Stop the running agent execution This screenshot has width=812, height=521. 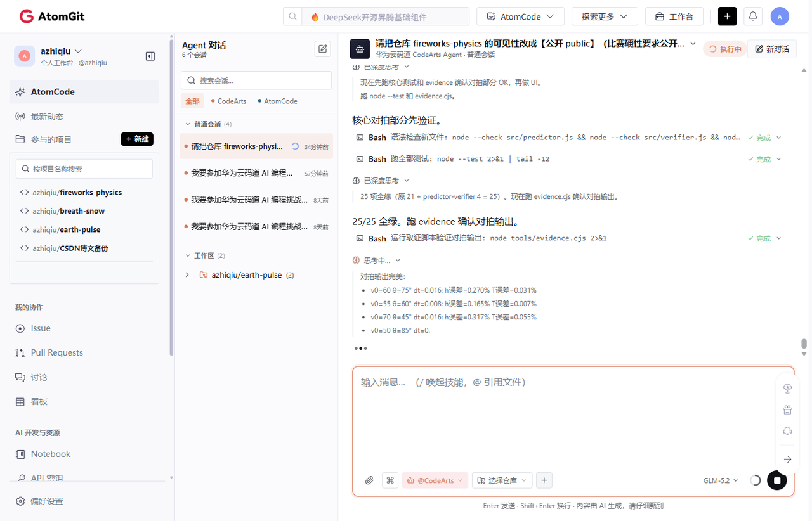776,480
